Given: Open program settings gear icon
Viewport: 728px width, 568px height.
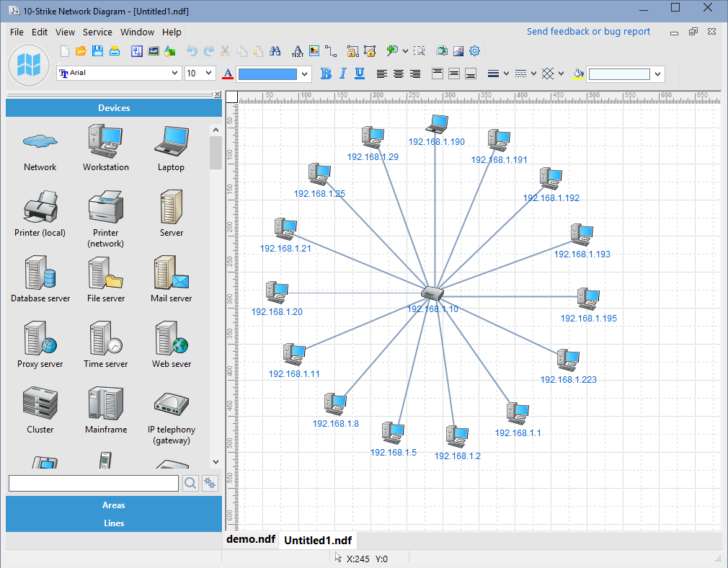Looking at the screenshot, I should click(x=474, y=51).
